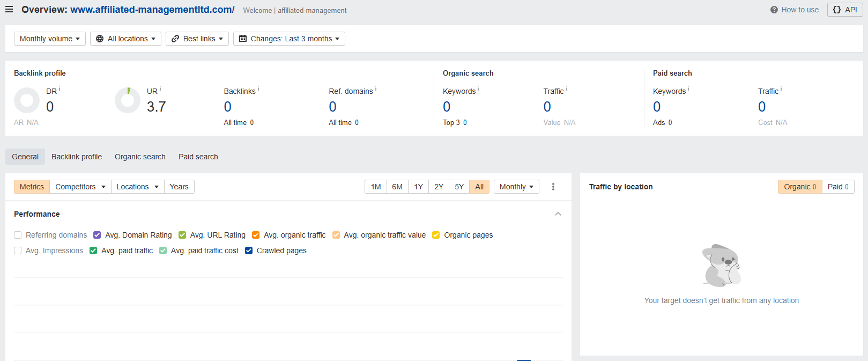Click the How to use help icon
Image resolution: width=868 pixels, height=361 pixels.
774,10
